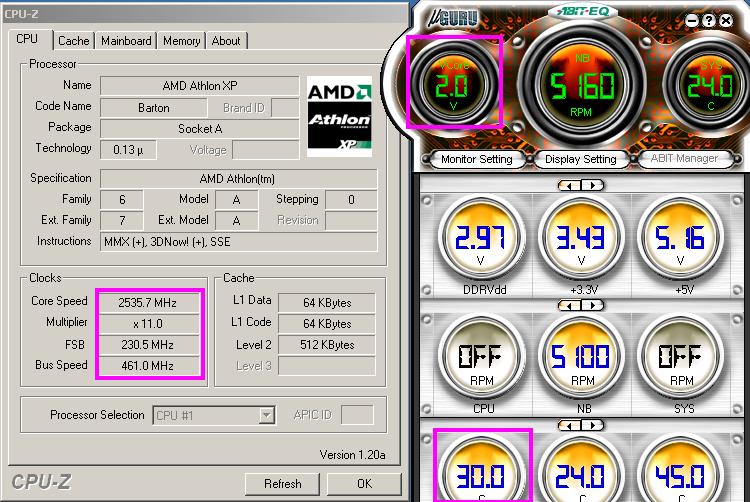Open ABIT Manager
The width and height of the screenshot is (750, 502).
tap(684, 158)
